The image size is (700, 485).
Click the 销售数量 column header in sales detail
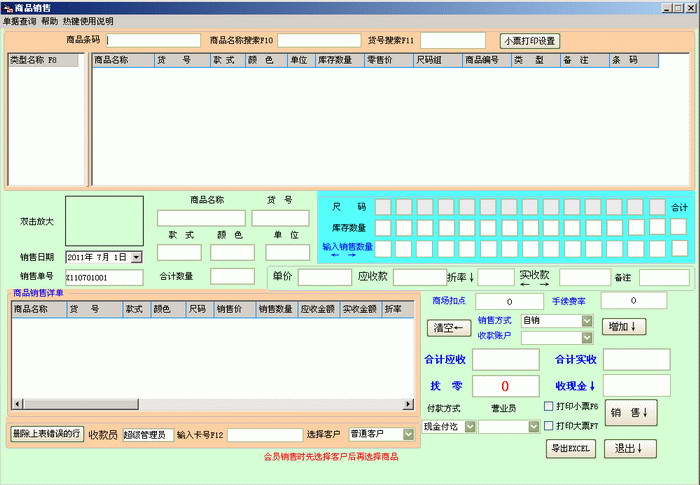277,309
